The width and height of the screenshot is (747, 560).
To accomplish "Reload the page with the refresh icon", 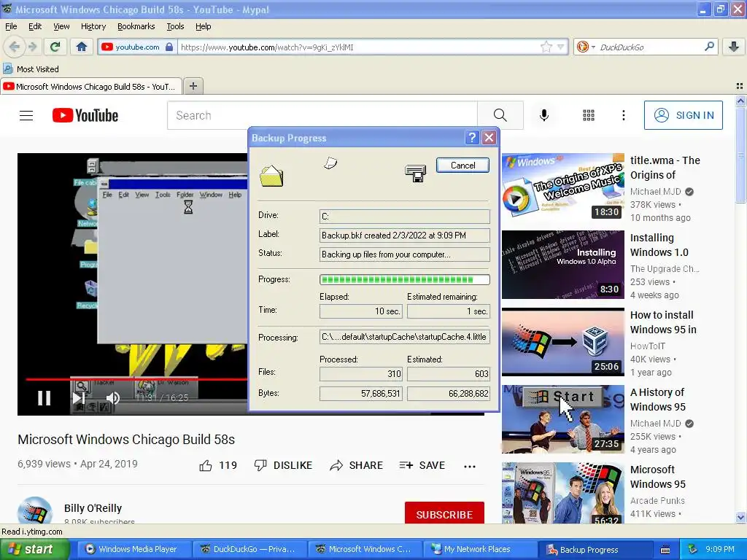I will pyautogui.click(x=55, y=47).
